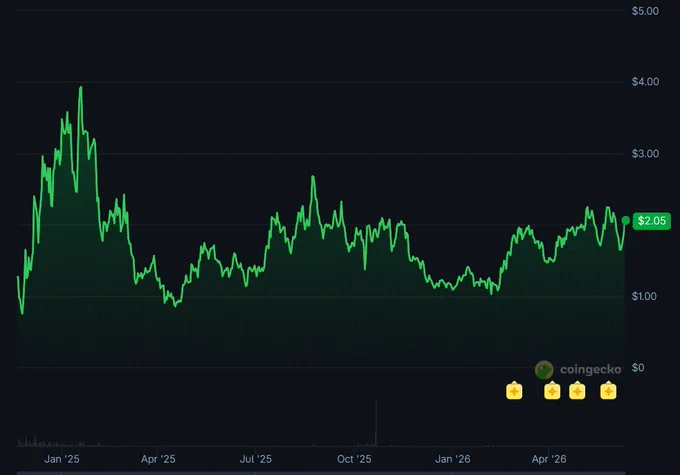Click the Jan '26 date axis label

452,459
